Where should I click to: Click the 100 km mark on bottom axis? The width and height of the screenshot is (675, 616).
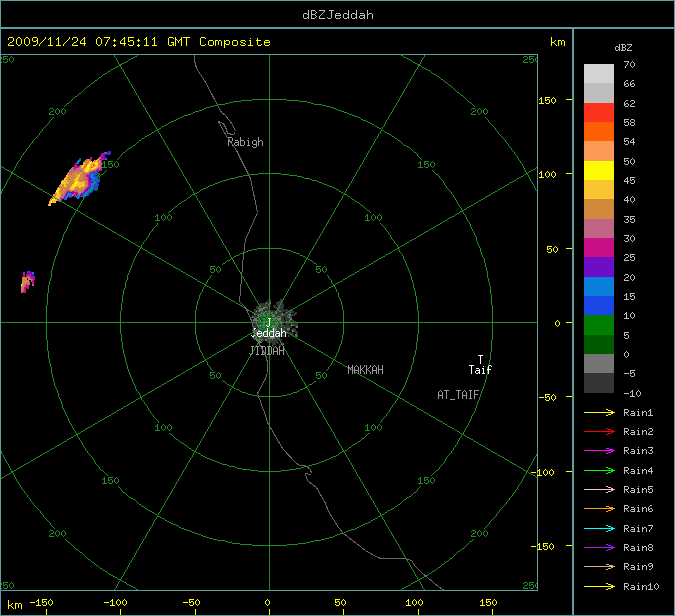(414, 602)
